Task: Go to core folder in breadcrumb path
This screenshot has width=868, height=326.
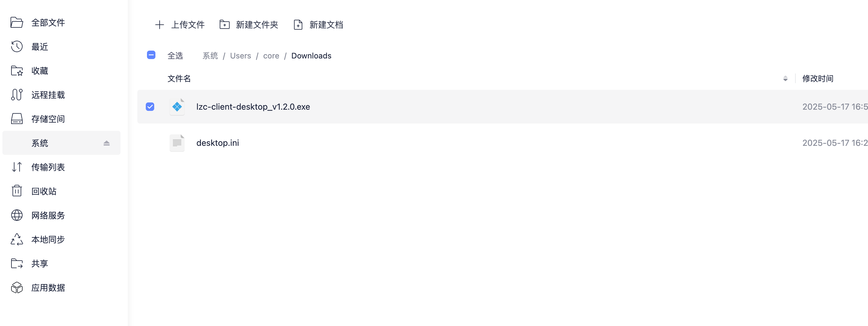Action: point(271,56)
